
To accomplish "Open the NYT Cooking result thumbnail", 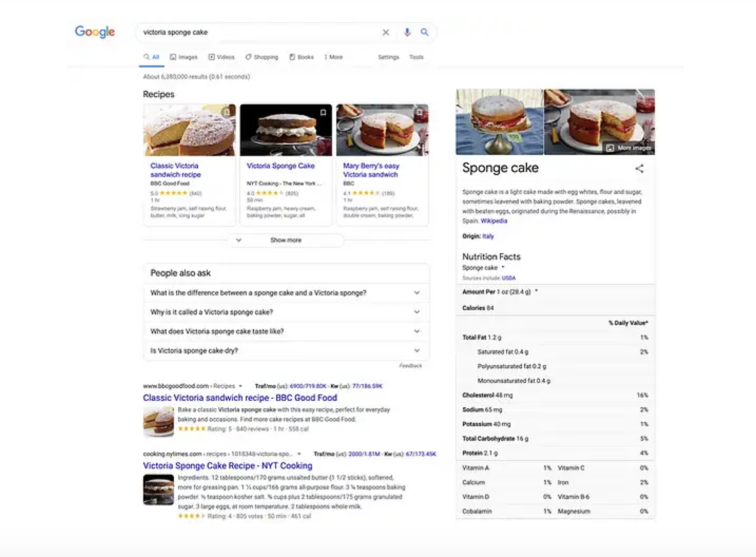I will click(159, 490).
